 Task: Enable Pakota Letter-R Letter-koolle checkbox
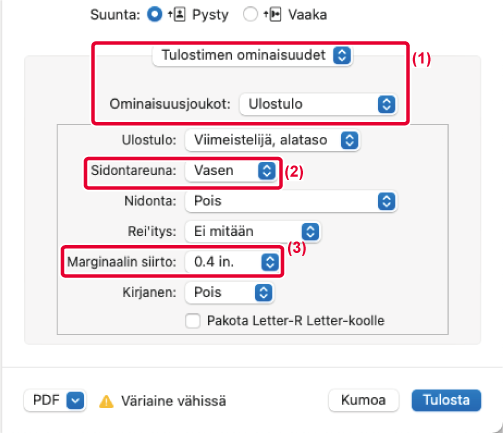click(193, 321)
